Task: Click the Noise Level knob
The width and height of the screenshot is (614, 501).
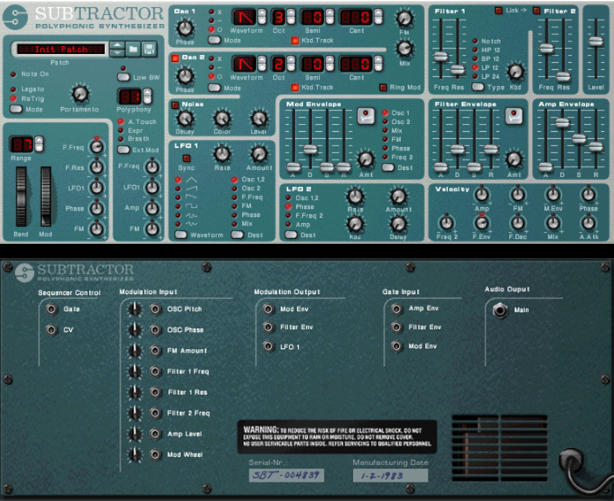Action: tap(259, 118)
